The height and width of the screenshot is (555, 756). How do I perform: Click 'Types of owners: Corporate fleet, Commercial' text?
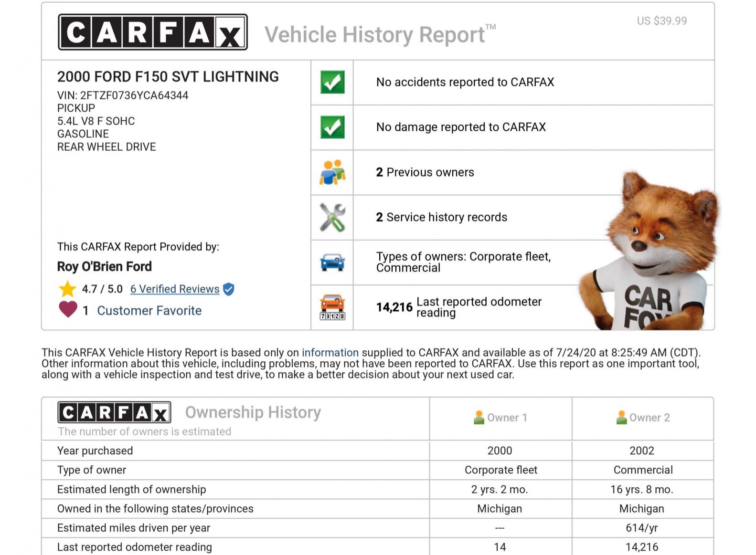coord(464,262)
